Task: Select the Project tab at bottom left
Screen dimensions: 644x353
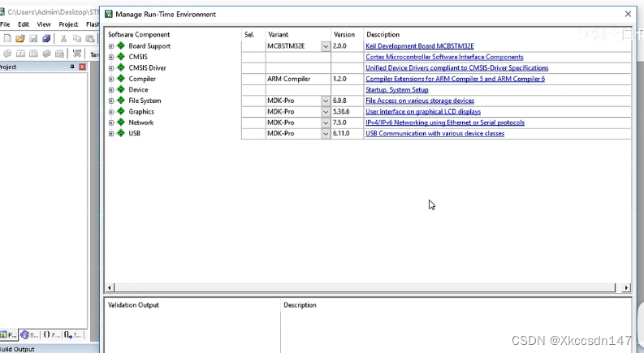Action: click(9, 335)
